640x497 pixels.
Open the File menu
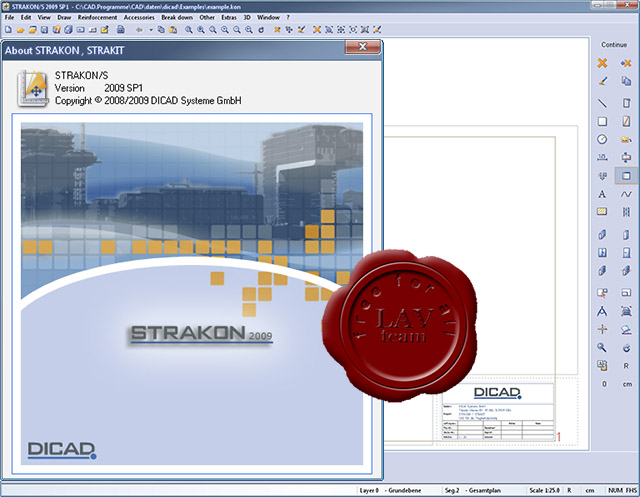(x=9, y=18)
